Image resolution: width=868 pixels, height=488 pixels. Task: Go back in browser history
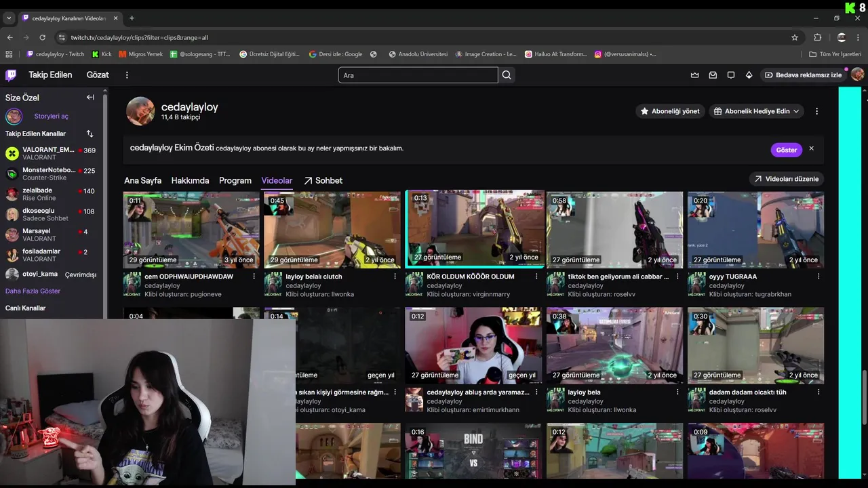point(9,37)
